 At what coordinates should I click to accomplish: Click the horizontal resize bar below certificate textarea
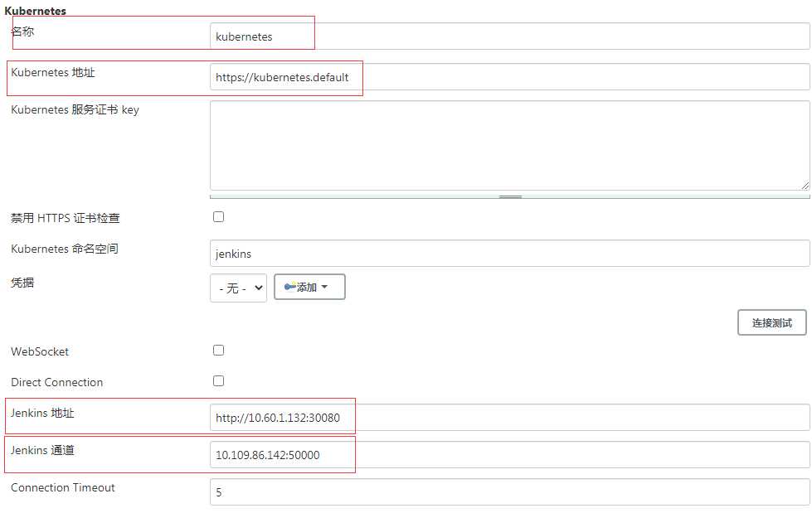pos(509,196)
